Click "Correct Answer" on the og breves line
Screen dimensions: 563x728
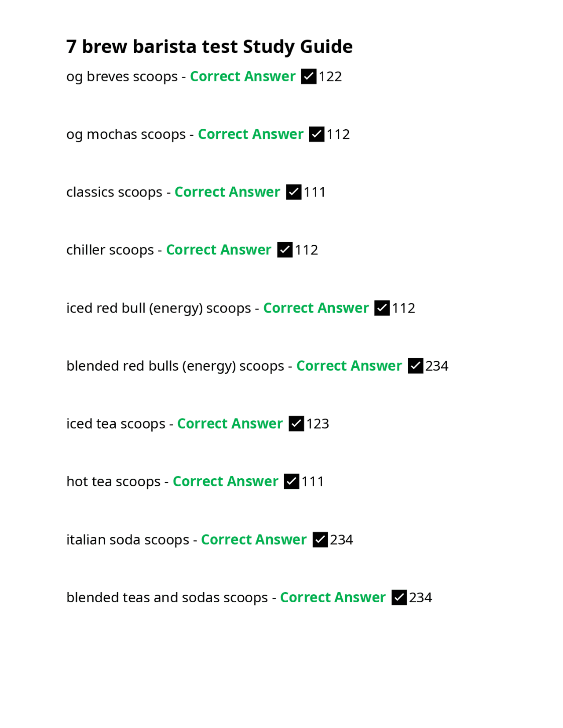242,76
